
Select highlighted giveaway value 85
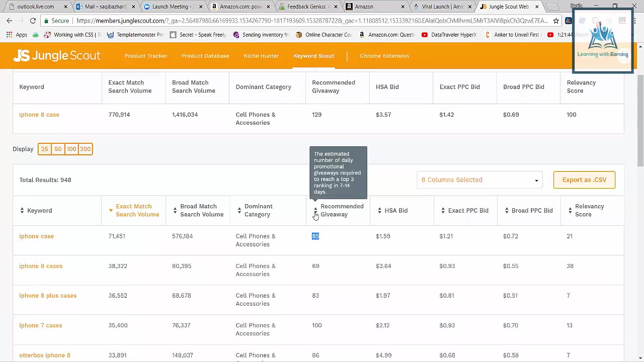[315, 236]
